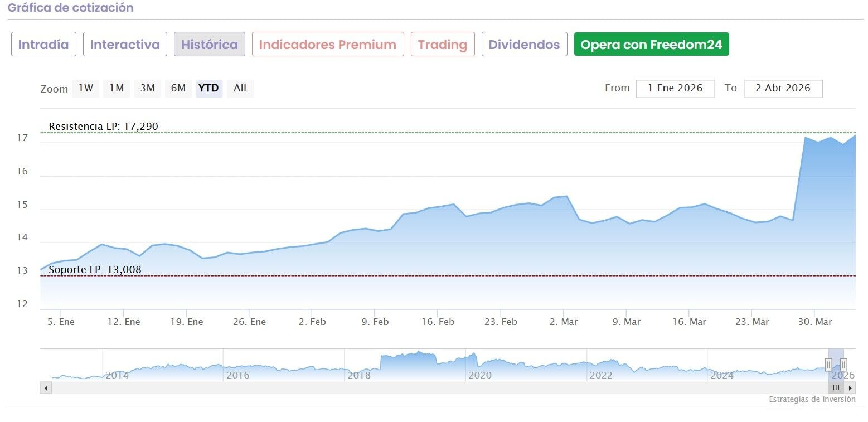View the Dividendos tab
This screenshot has height=422, width=868.
pyautogui.click(x=525, y=45)
